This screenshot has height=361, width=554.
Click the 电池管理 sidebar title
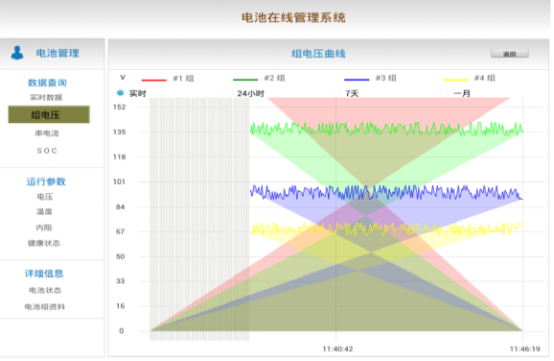click(58, 53)
